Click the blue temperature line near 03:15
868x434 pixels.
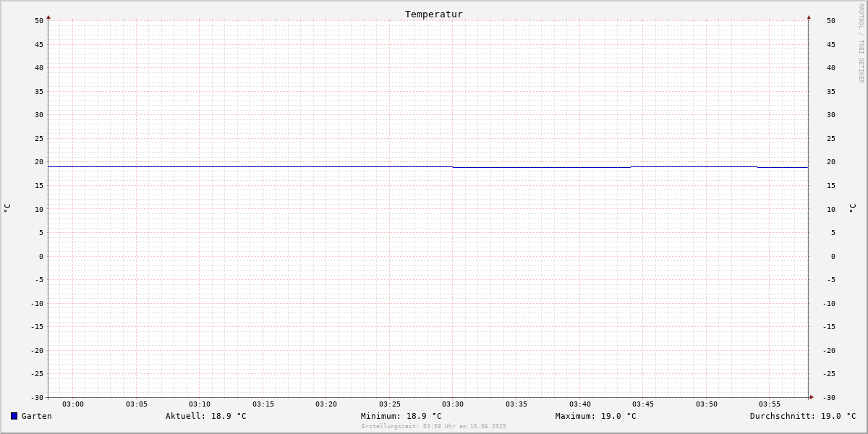[263, 166]
